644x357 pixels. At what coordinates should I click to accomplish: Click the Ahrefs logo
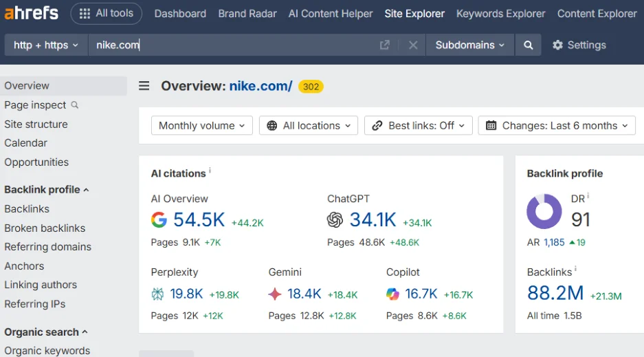[31, 13]
